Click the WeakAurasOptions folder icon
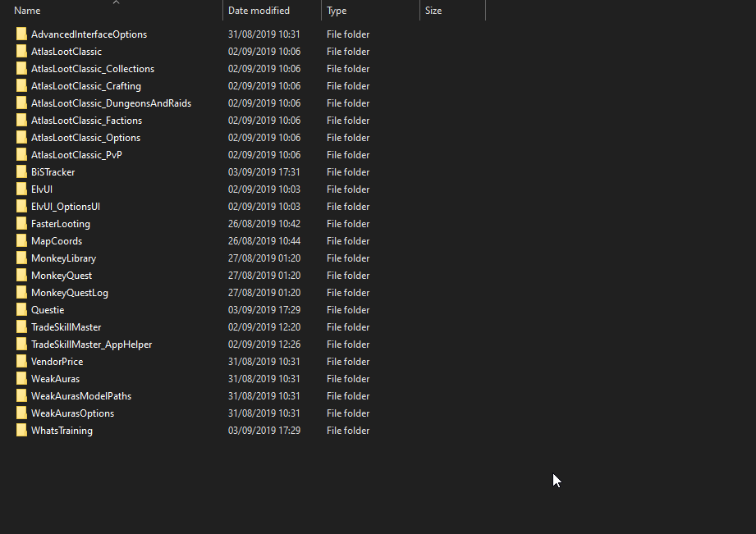 tap(21, 413)
